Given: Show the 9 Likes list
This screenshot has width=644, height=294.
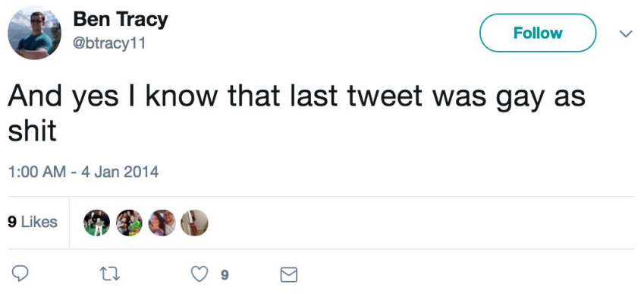Looking at the screenshot, I should pyautogui.click(x=33, y=223).
